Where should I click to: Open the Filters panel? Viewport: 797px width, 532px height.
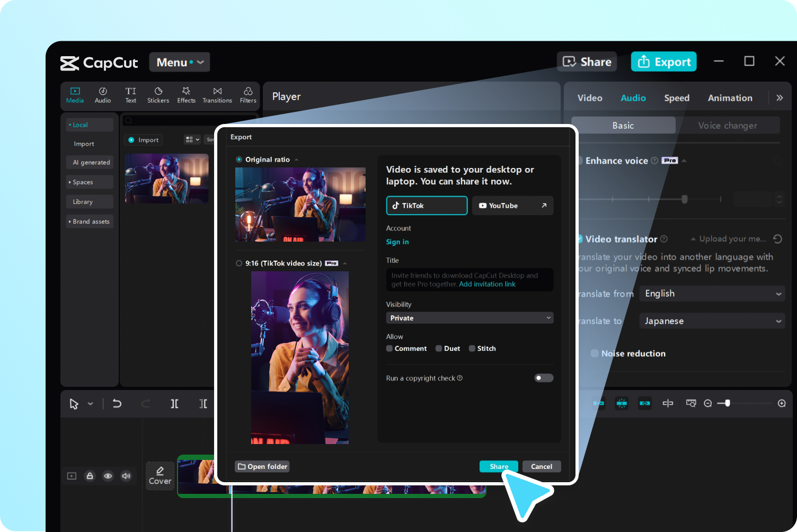[247, 95]
